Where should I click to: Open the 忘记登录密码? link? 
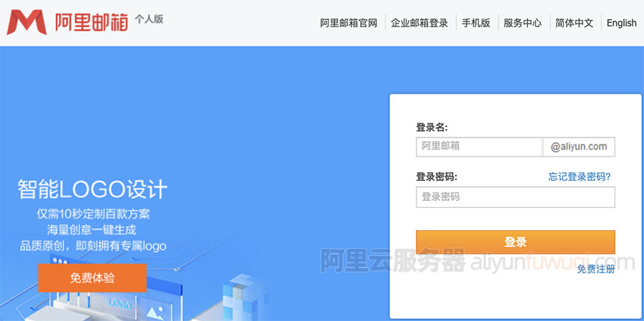(580, 177)
